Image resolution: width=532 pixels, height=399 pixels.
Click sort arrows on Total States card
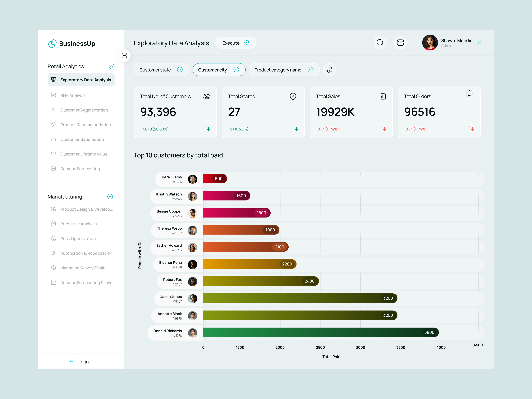pos(295,129)
